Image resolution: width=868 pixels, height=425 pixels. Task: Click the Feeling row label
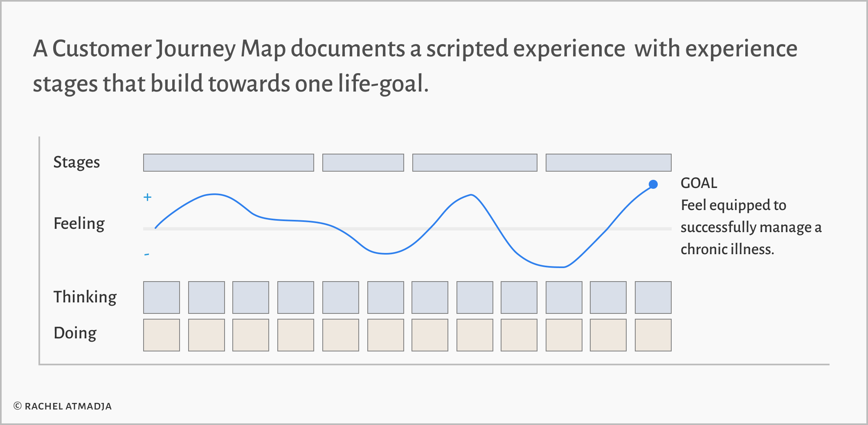point(79,224)
